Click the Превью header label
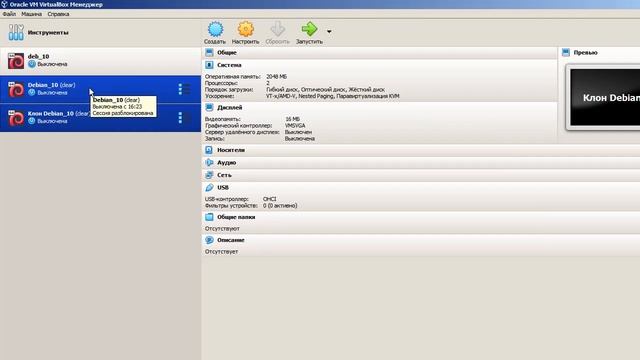Viewport: 640px width, 360px height. 585,53
